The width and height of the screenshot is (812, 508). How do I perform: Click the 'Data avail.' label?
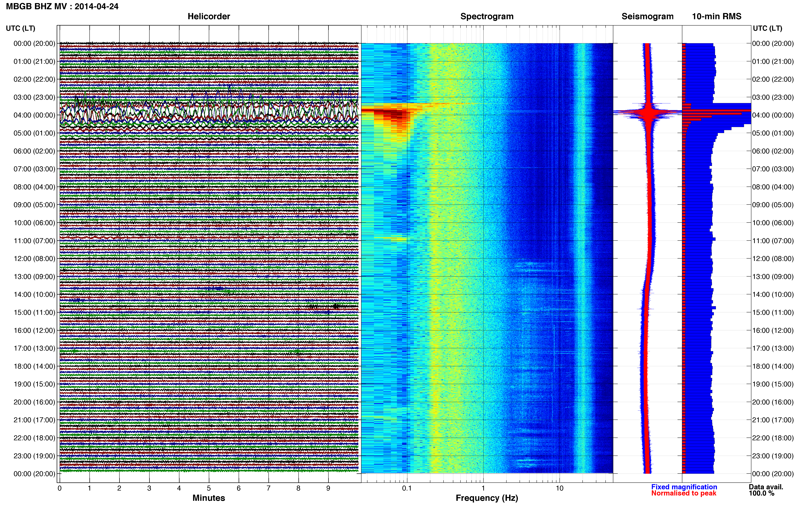(766, 487)
